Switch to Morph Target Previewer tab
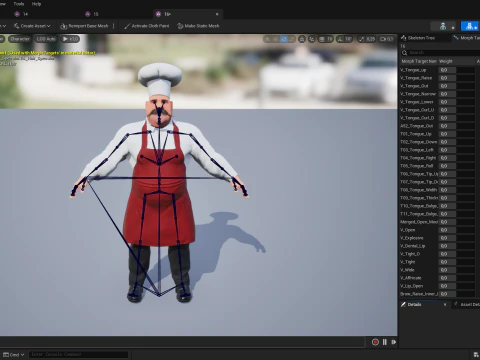Image resolution: width=480 pixels, height=360 pixels. 467,38
